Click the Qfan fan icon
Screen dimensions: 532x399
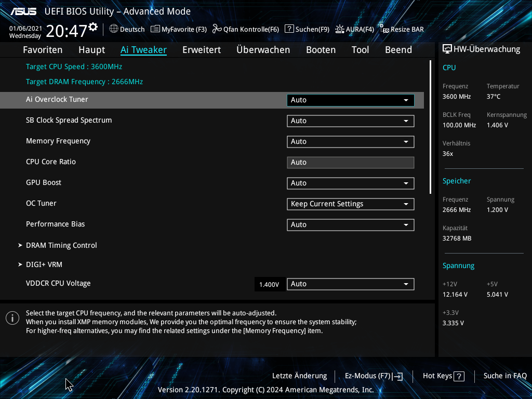pyautogui.click(x=217, y=29)
